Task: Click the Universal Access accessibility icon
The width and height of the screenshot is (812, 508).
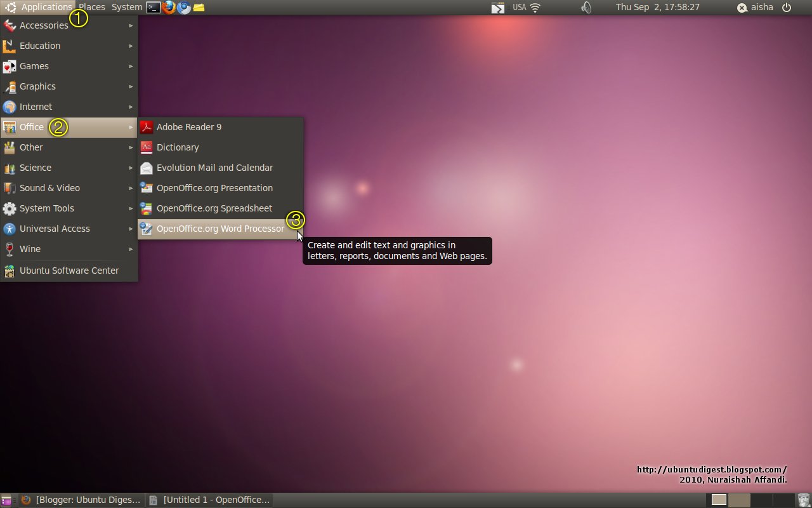Action: tap(10, 229)
